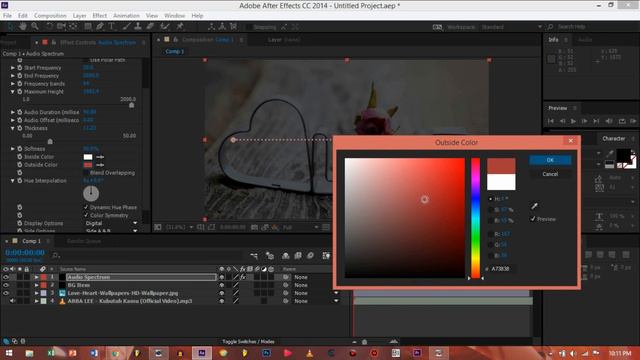Toggle Color Symmetry checkbox

(86, 215)
